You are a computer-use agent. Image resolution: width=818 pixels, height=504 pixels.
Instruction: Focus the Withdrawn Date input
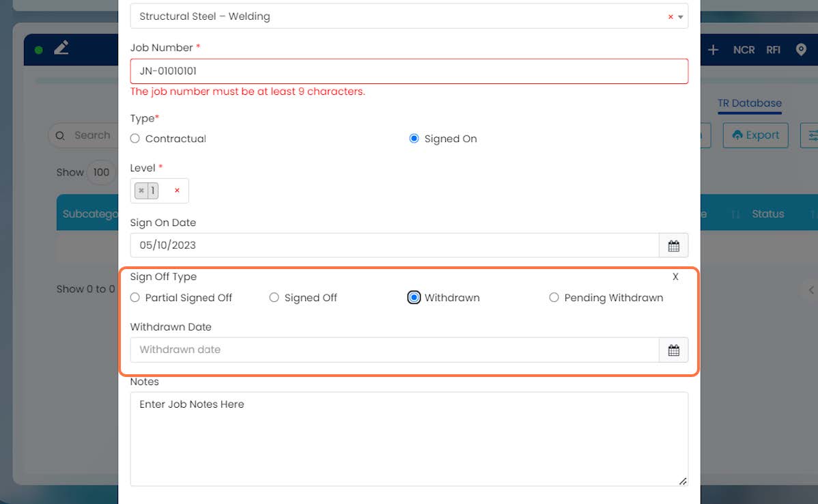click(395, 350)
